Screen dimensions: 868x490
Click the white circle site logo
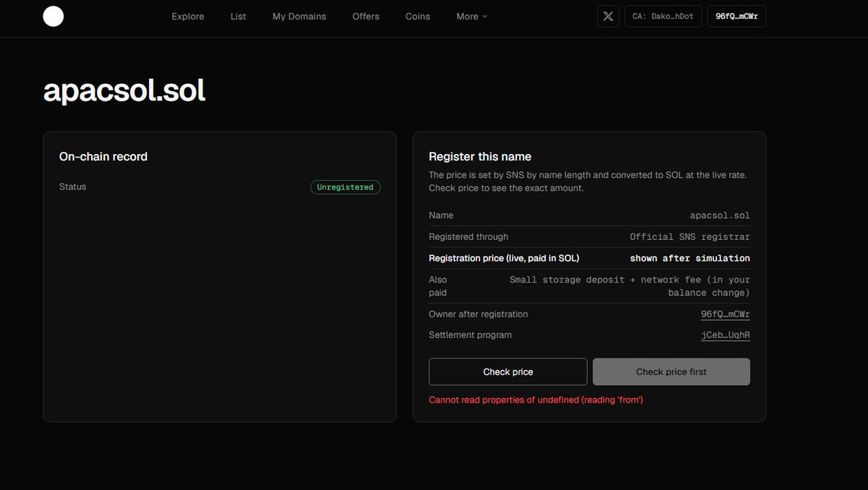click(54, 16)
